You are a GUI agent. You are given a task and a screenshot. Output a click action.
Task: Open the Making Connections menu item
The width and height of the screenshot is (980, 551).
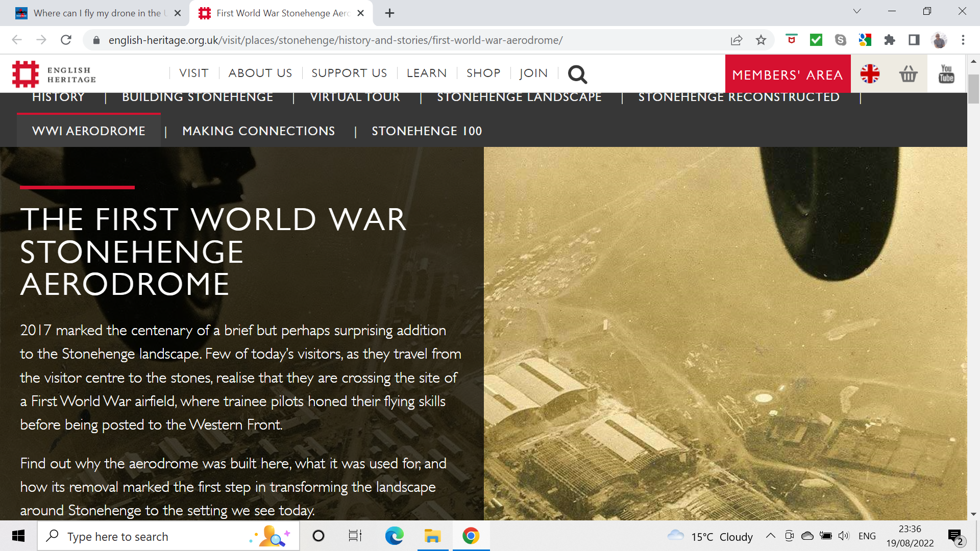(258, 131)
